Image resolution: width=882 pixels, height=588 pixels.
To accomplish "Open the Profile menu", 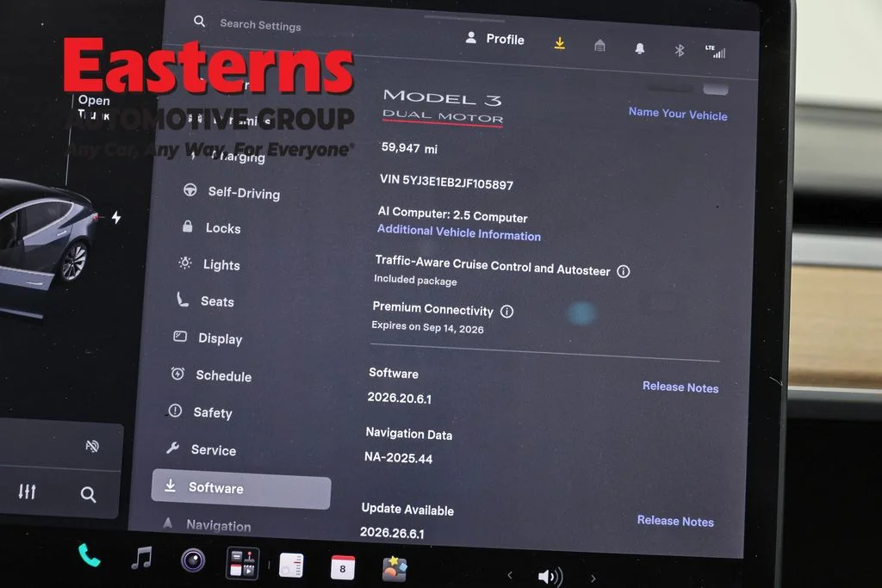I will click(x=495, y=39).
